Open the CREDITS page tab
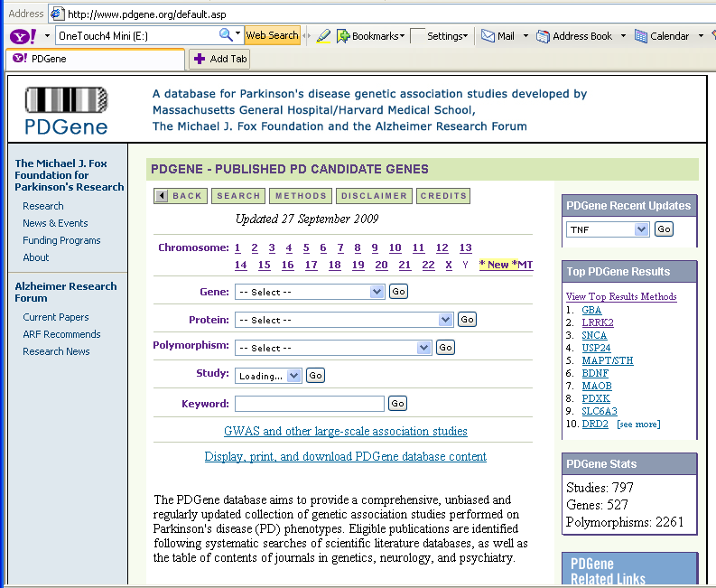The height and width of the screenshot is (588, 716). coord(443,196)
